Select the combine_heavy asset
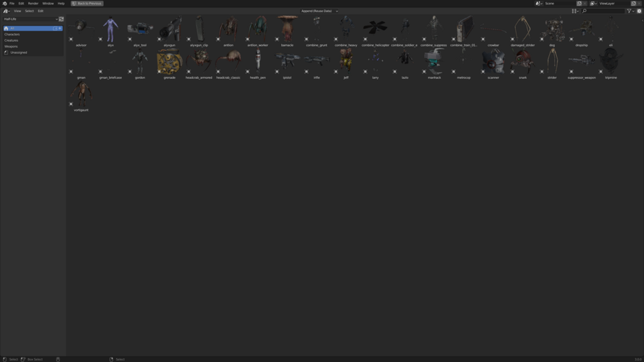 click(346, 31)
